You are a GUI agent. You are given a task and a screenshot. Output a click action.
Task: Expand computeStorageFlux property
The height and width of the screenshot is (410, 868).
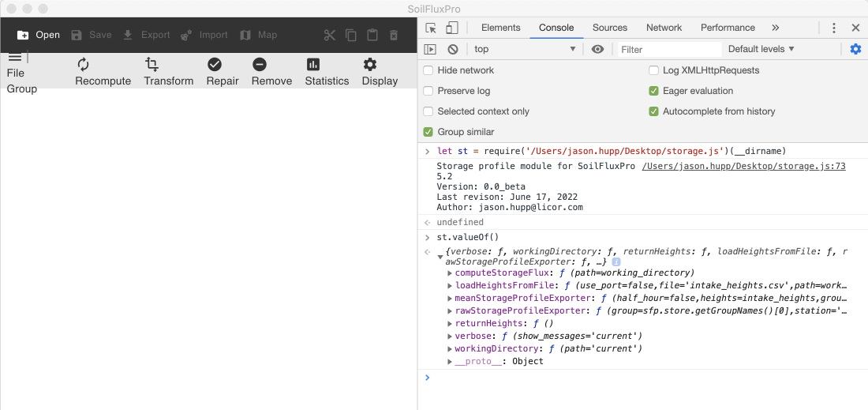(x=450, y=273)
